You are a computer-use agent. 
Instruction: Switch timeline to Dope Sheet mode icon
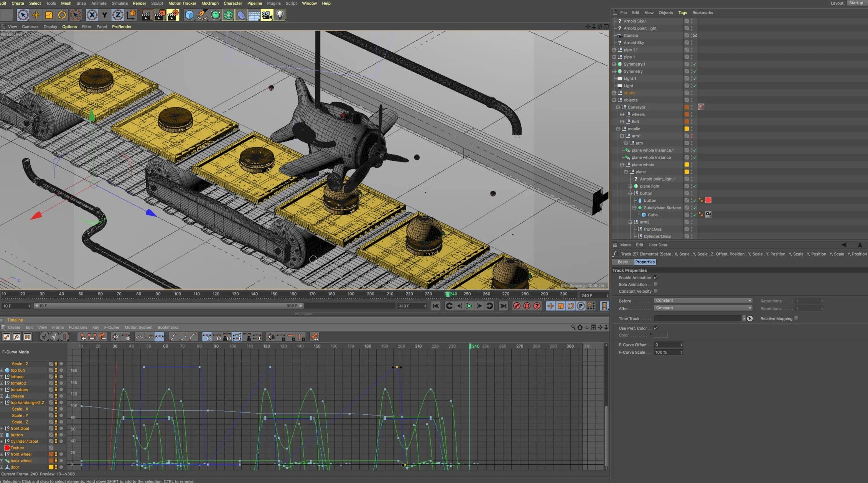click(x=7, y=337)
